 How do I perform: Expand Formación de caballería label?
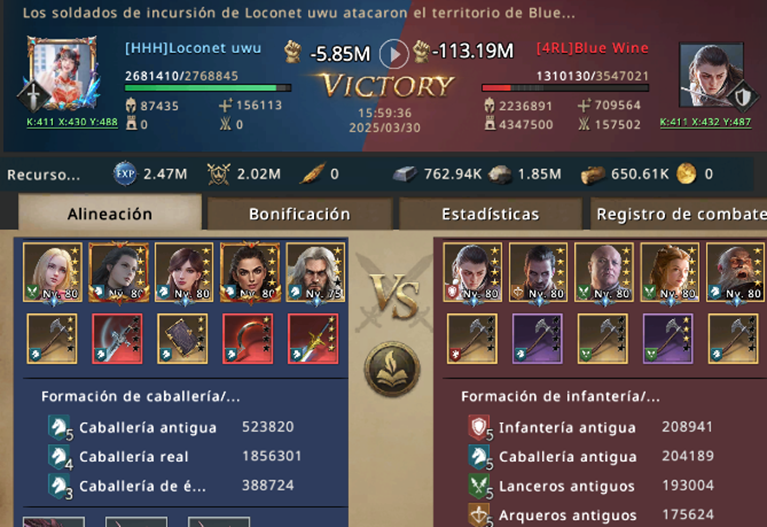(141, 396)
